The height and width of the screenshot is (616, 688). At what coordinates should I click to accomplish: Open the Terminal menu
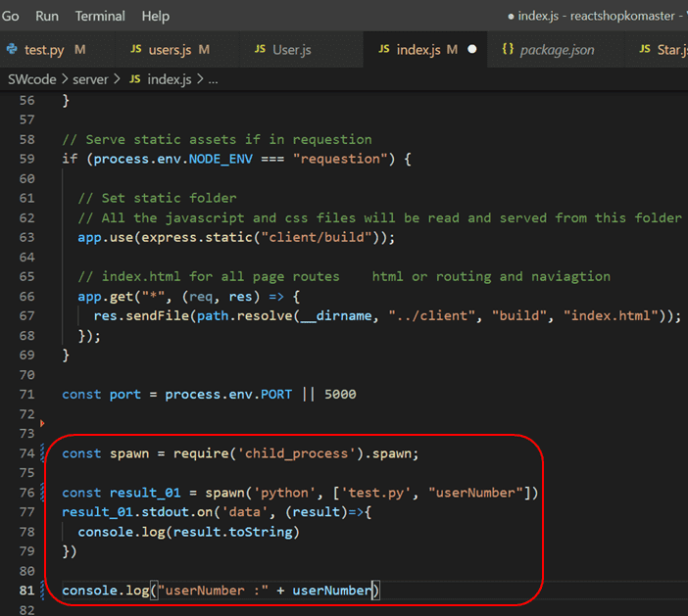100,16
